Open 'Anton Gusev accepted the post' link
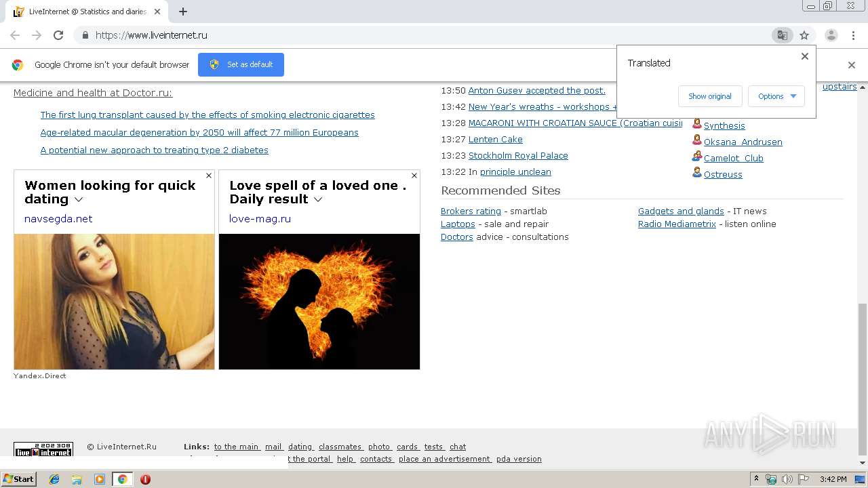Screen dimensions: 868x488 (537, 90)
